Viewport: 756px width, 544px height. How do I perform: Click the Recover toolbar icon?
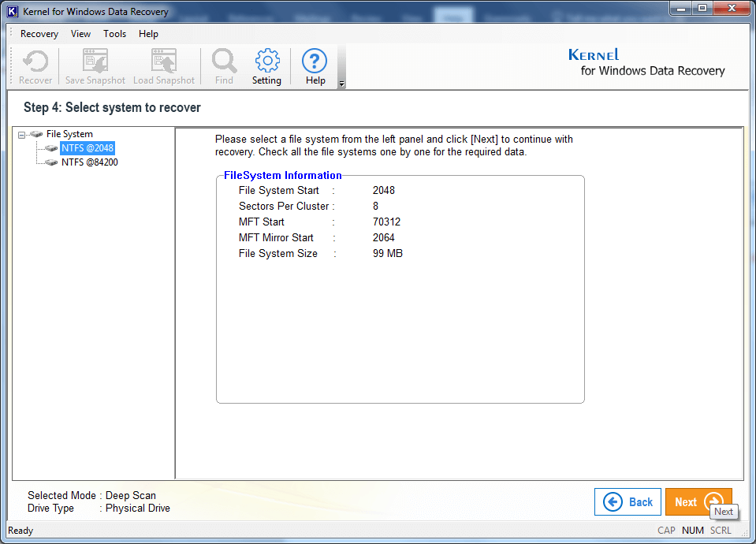[35, 66]
